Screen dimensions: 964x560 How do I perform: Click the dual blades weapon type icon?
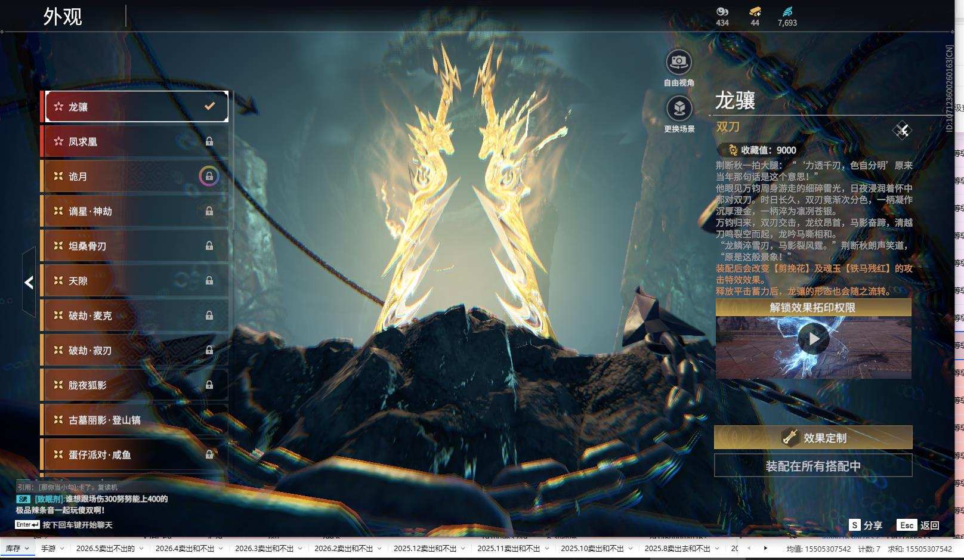(x=902, y=130)
